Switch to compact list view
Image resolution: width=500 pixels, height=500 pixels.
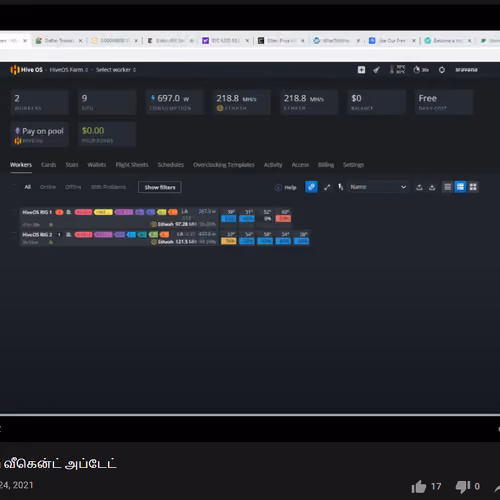448,187
